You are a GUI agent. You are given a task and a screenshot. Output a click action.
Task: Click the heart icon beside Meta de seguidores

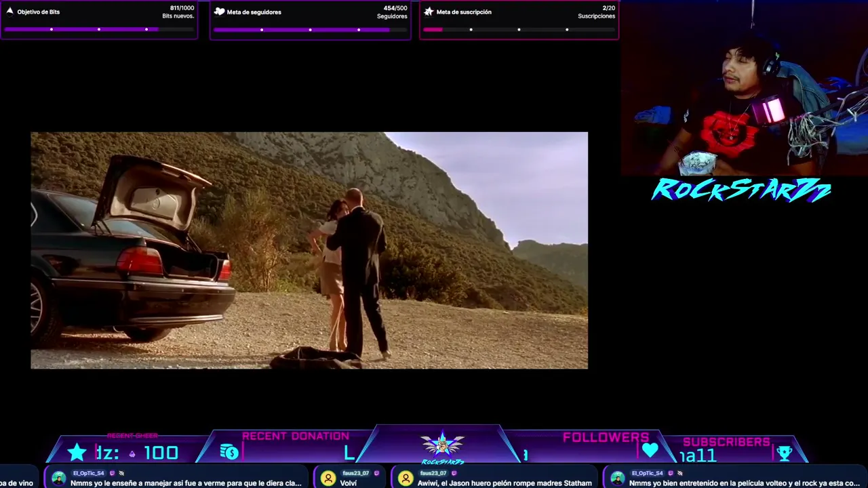[x=219, y=12]
